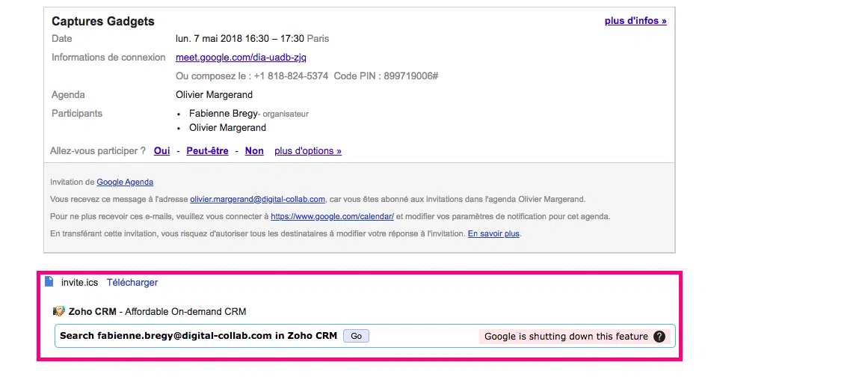Click the Zoho CRM gadget icon
Viewport: 868px width, 377px height.
pyautogui.click(x=58, y=311)
